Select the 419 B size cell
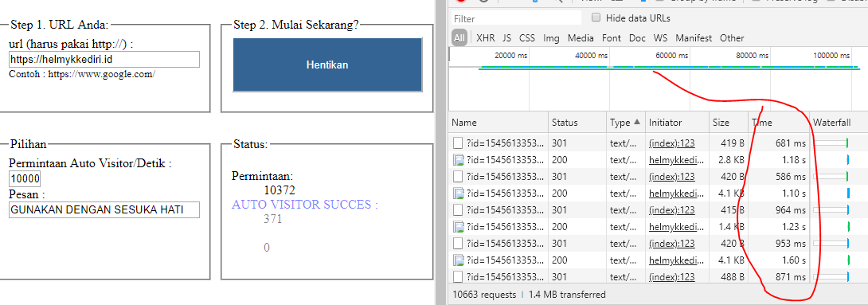 [x=733, y=143]
